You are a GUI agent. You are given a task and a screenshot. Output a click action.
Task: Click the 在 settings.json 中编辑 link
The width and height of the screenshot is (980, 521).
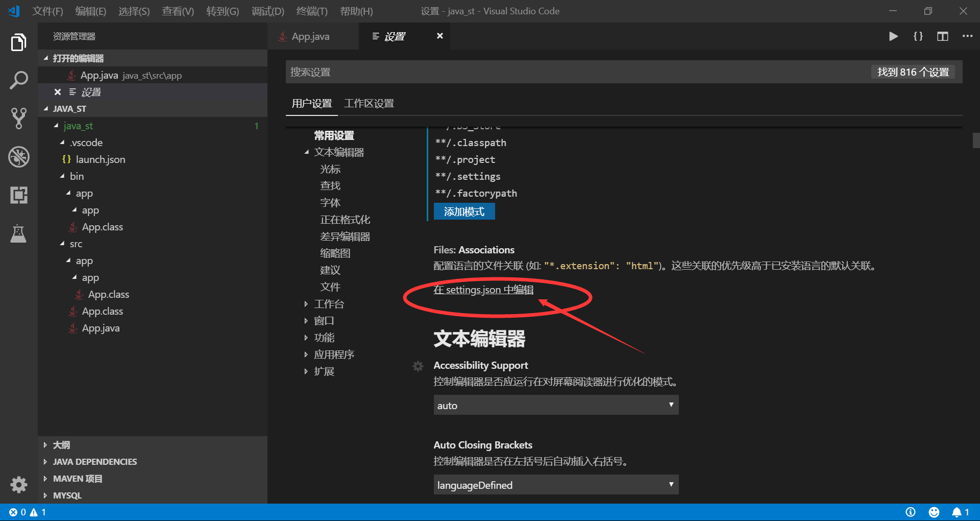pyautogui.click(x=483, y=290)
